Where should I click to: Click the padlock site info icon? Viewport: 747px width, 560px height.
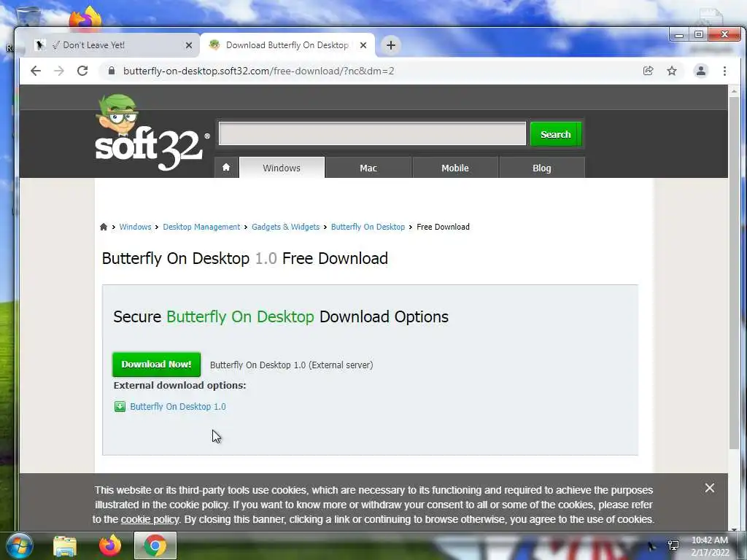112,71
